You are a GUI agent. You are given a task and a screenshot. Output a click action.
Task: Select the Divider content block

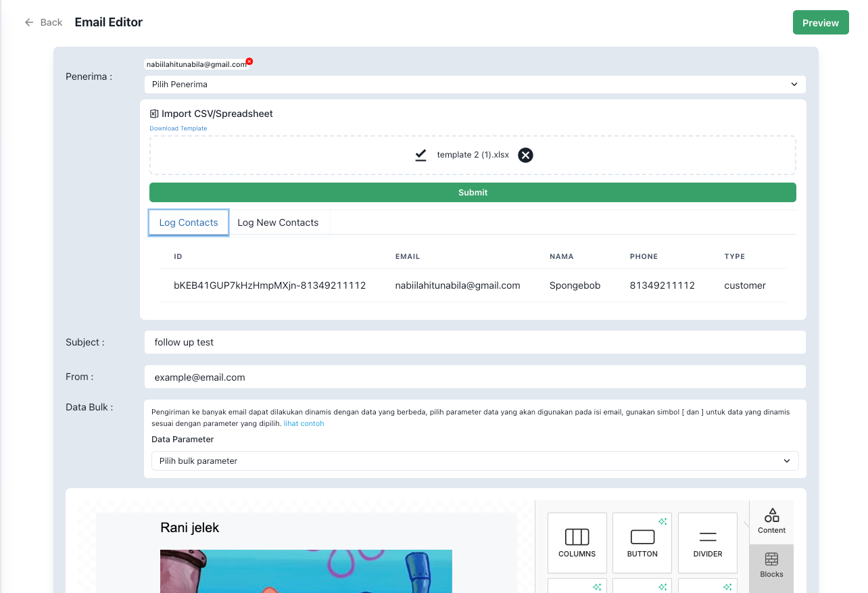707,542
